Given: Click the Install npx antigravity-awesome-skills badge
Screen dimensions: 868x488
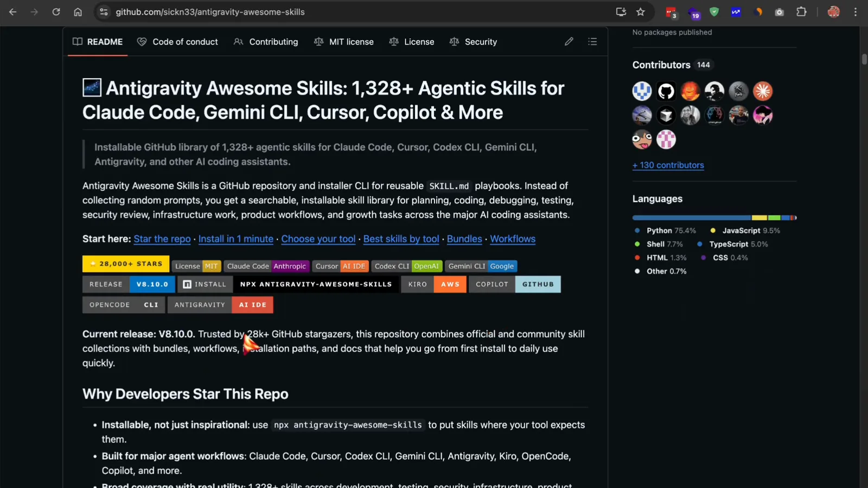Looking at the screenshot, I should point(288,284).
